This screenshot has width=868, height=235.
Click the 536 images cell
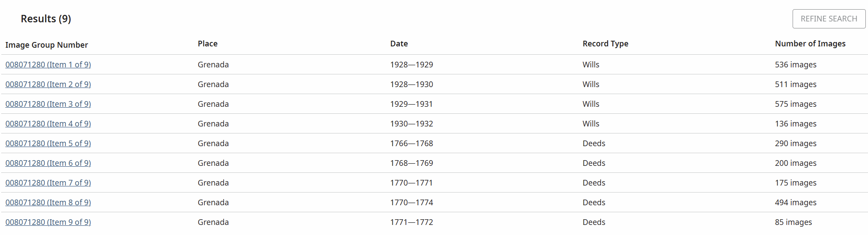[x=795, y=65]
